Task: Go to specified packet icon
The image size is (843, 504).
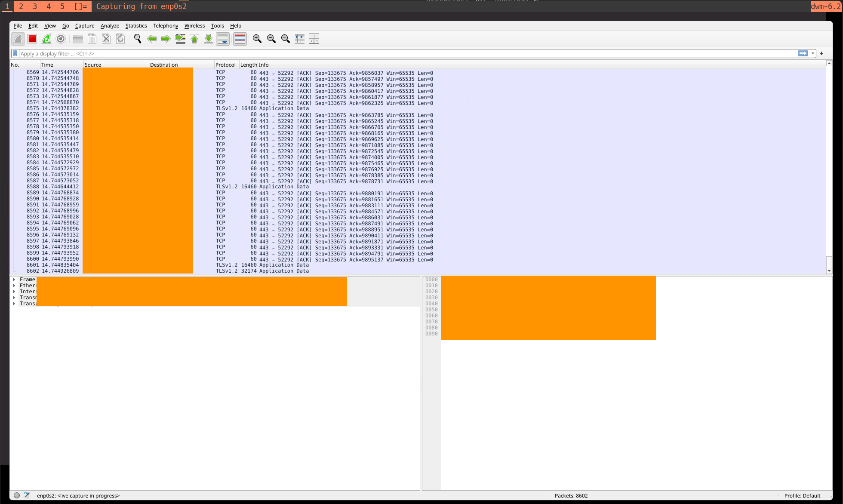Action: tap(181, 39)
